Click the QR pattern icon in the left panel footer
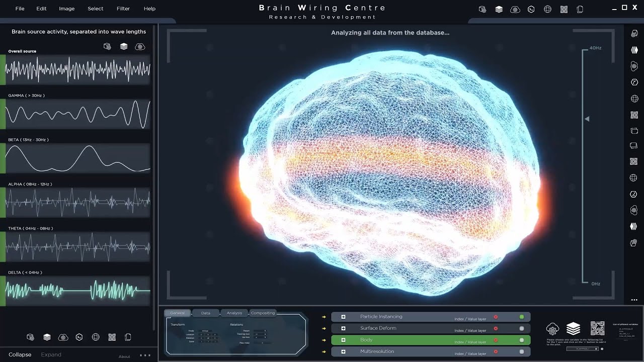This screenshot has width=644, height=362. pyautogui.click(x=112, y=337)
